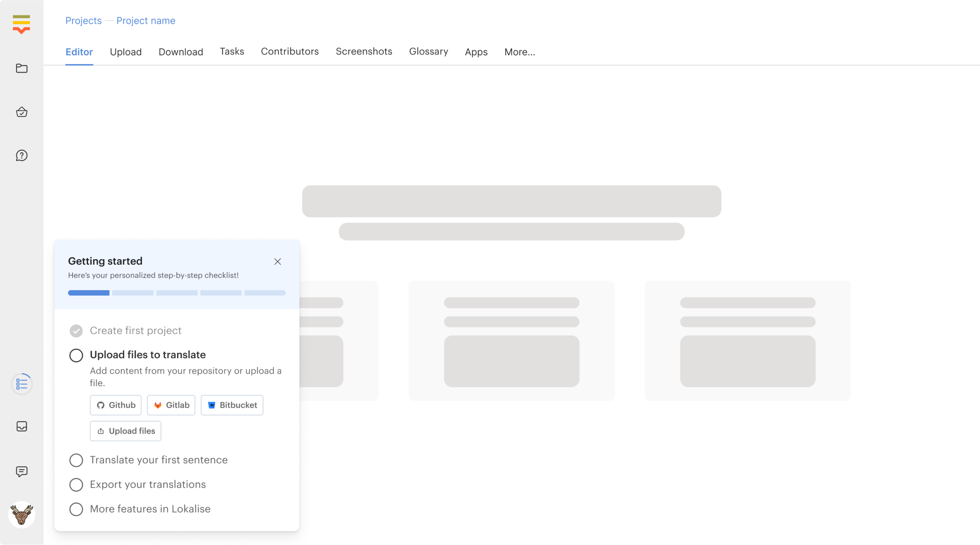Click the first checklist progress bar segment
This screenshot has height=545, width=980.
click(88, 293)
